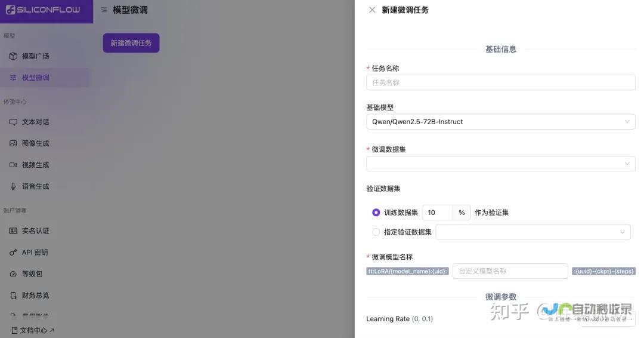Open the 指定验证数据集 dropdown
This screenshot has height=338, width=644.
click(533, 232)
